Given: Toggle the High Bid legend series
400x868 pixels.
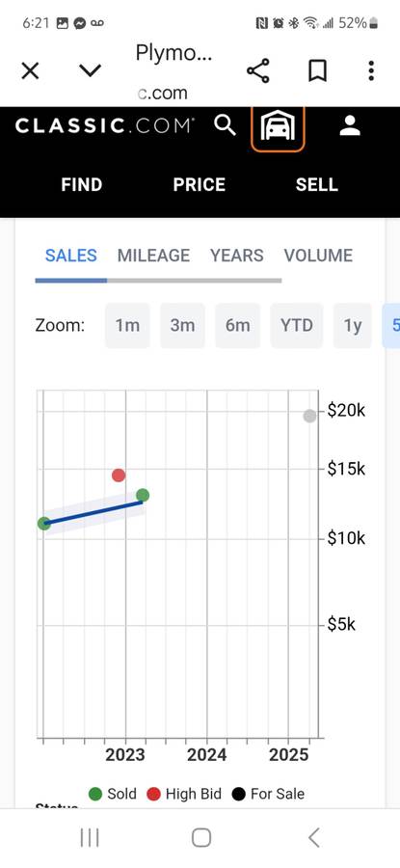Looking at the screenshot, I should [x=184, y=794].
